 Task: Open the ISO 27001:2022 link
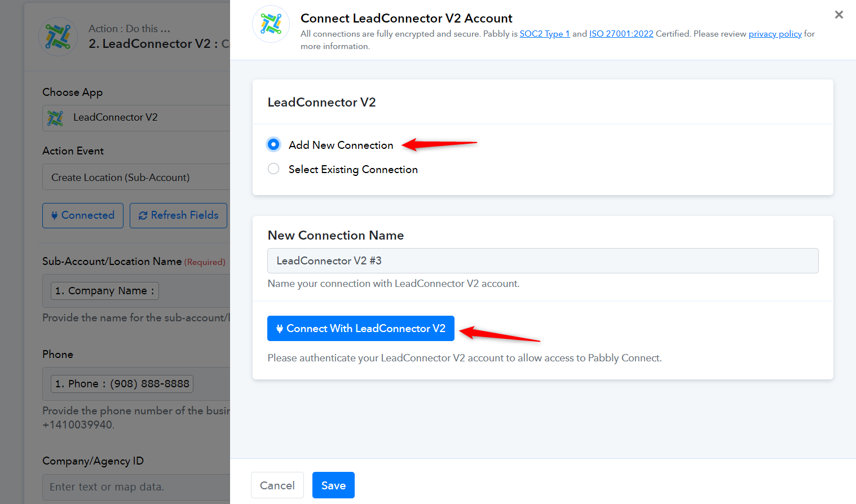(x=621, y=34)
